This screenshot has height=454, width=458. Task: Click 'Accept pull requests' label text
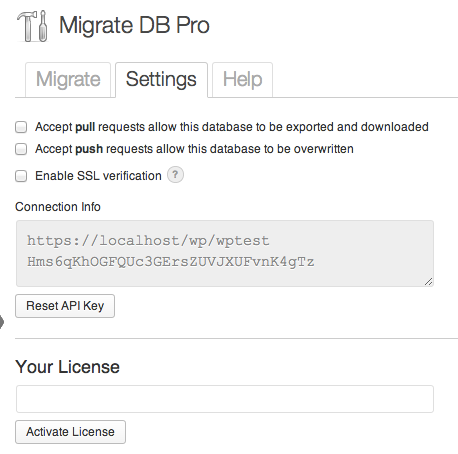pos(232,127)
